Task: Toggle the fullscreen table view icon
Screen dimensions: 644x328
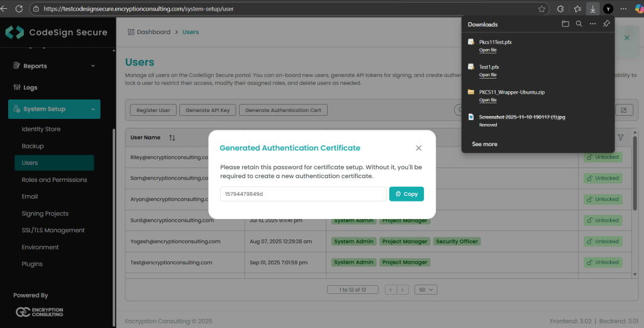Action: (x=624, y=110)
